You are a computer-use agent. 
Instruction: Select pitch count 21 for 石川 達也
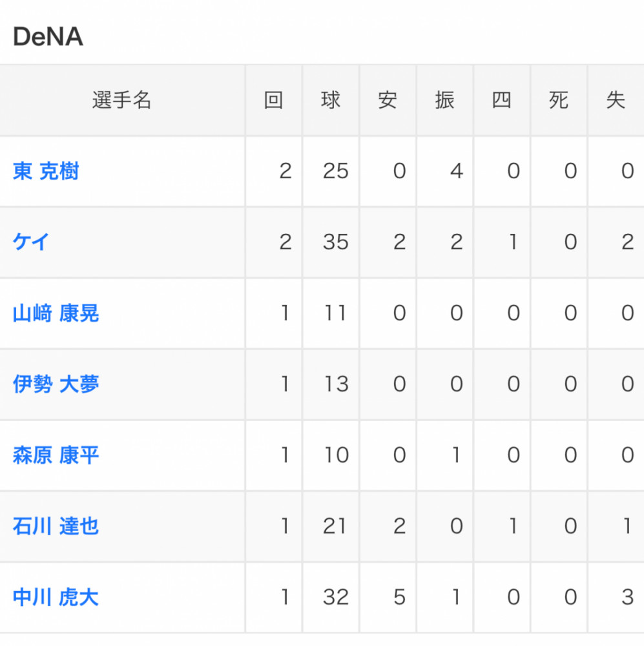pyautogui.click(x=335, y=526)
